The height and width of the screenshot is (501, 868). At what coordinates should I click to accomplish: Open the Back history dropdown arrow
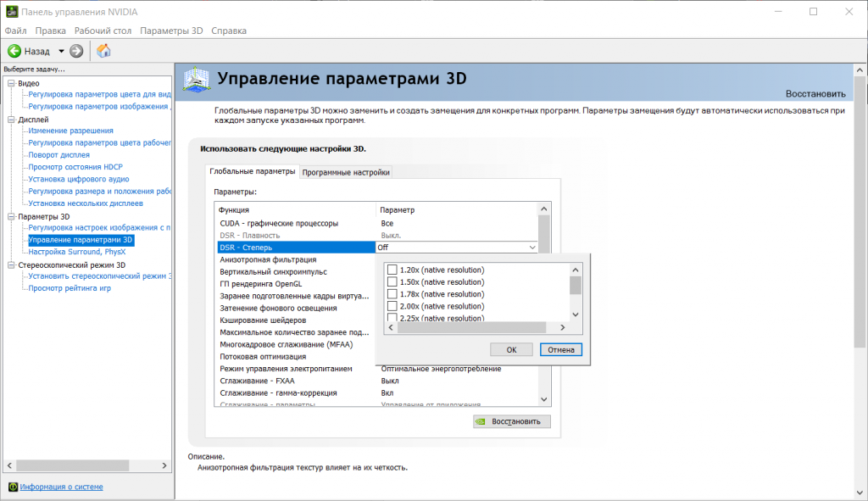[x=61, y=51]
